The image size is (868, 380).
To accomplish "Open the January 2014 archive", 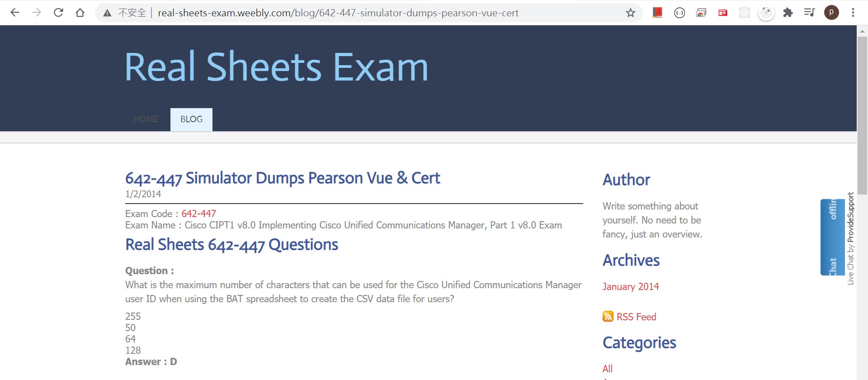I will pyautogui.click(x=630, y=286).
